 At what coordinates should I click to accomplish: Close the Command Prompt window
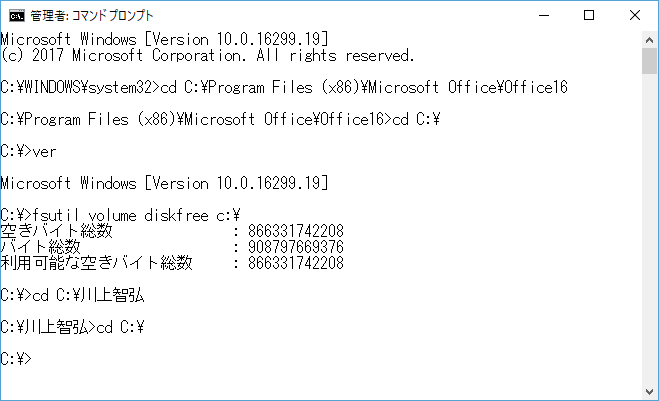[635, 15]
